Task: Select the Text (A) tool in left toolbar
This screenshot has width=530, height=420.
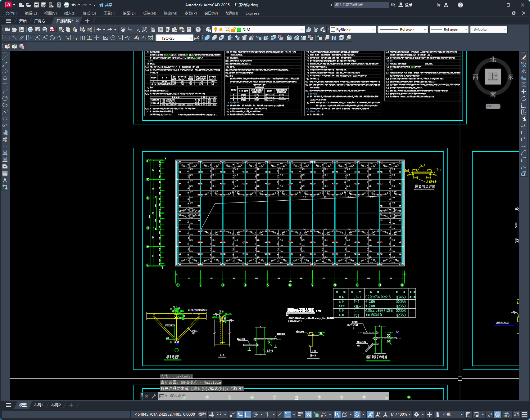Action: (x=5, y=180)
